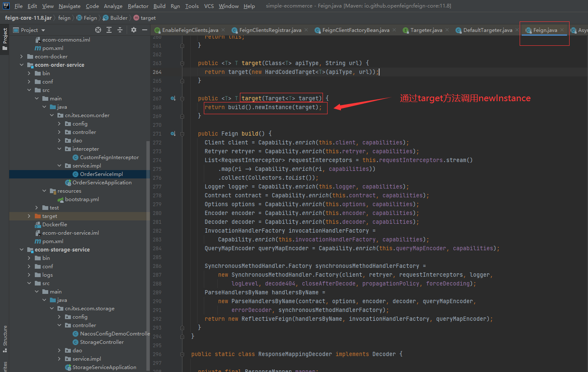Open the Structure tool window sidebar button
Image resolution: width=588 pixels, height=372 pixels.
point(5,338)
